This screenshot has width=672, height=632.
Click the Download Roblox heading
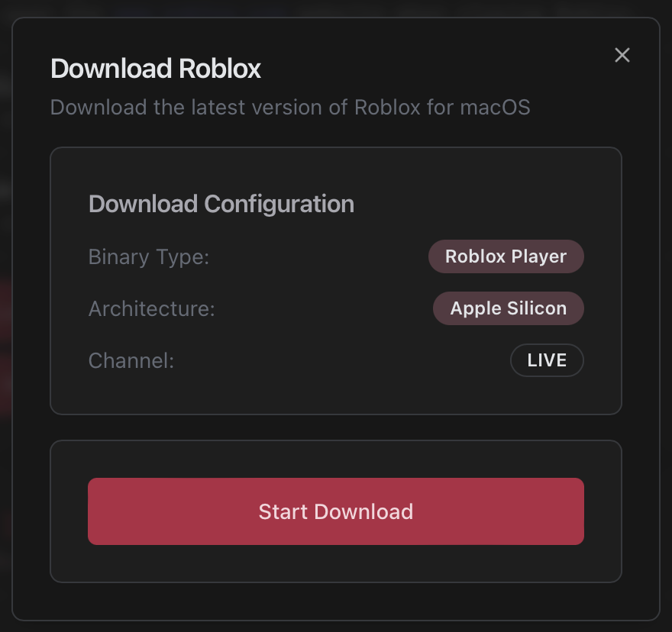pos(155,69)
